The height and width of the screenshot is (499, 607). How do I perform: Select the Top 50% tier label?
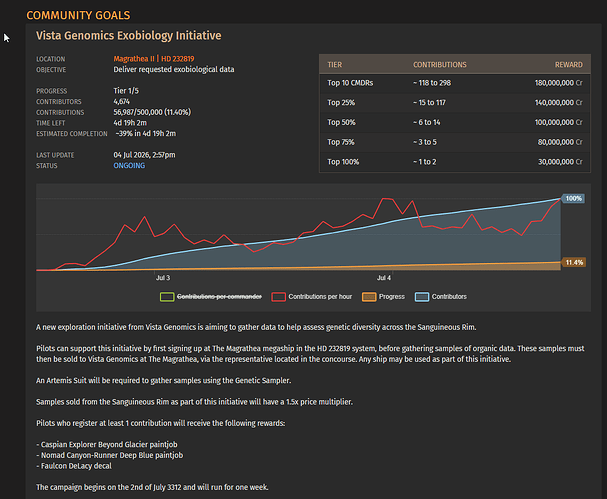click(341, 122)
